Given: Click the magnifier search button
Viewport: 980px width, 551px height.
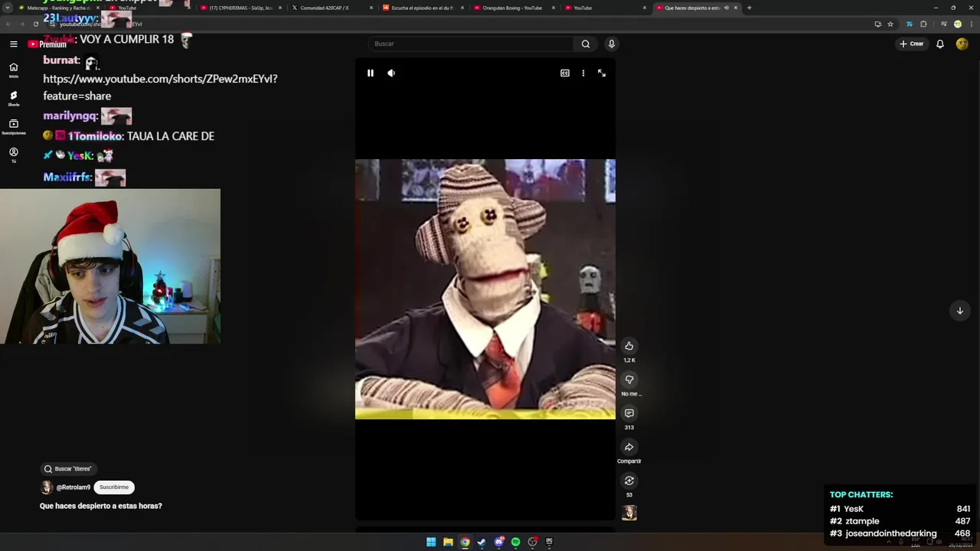Looking at the screenshot, I should pos(586,44).
